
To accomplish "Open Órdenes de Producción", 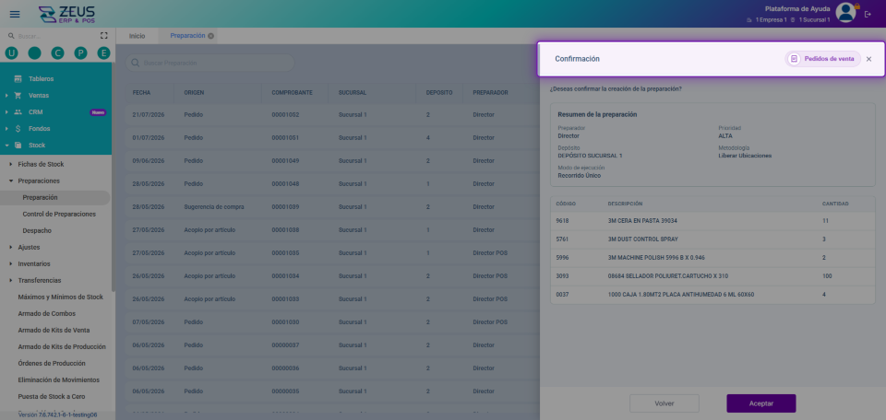I will point(51,363).
